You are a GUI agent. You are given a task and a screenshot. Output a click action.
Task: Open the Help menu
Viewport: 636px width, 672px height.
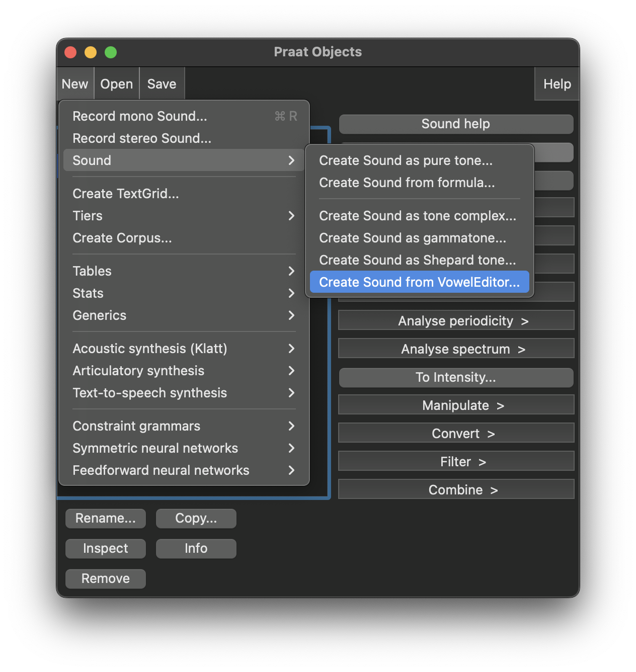point(557,84)
